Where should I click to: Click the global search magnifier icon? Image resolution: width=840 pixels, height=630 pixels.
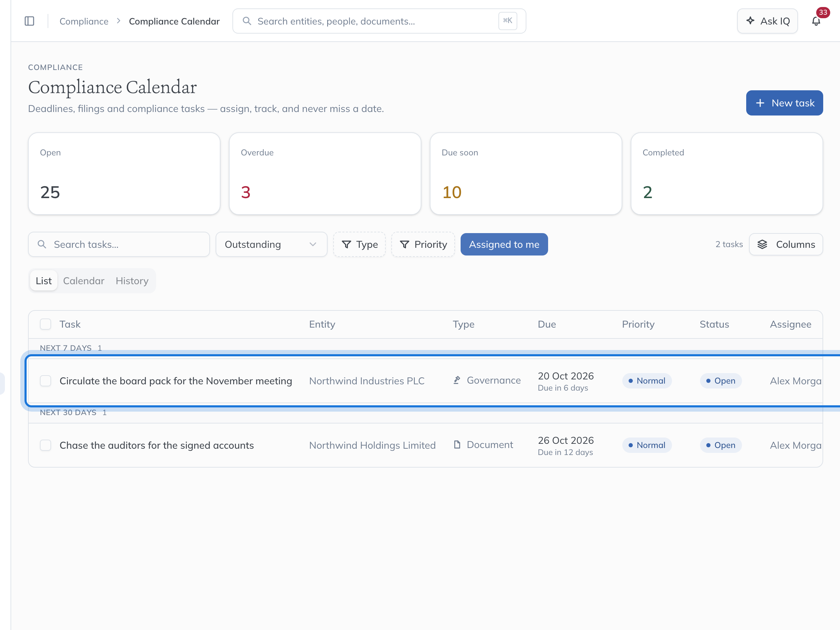(x=247, y=21)
